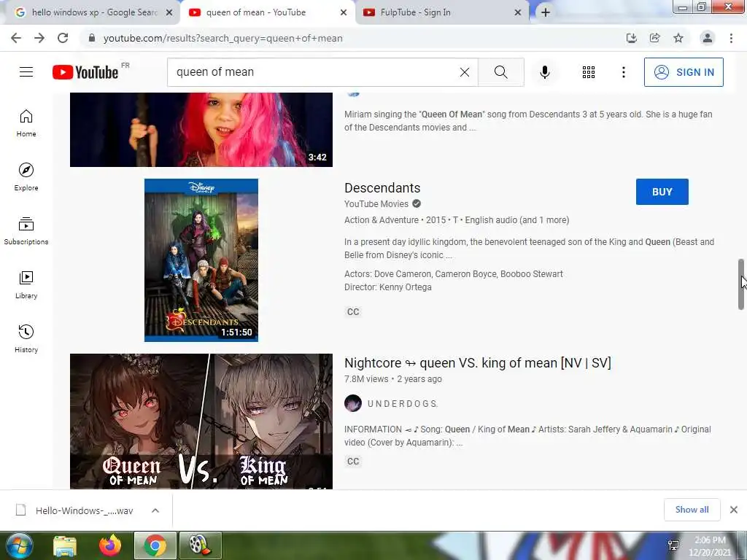Open the YouTube Movies channel link
Screen dimensions: 747x560
tap(376, 204)
